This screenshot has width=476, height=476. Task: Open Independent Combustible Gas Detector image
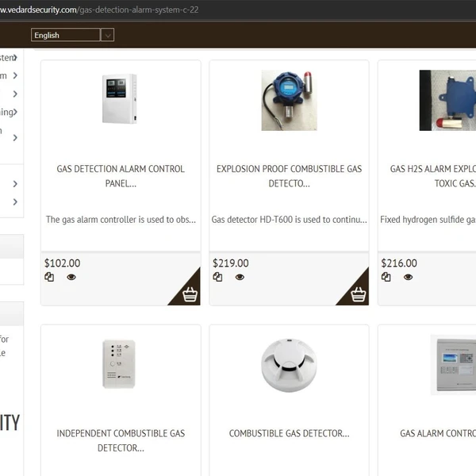pos(119,364)
